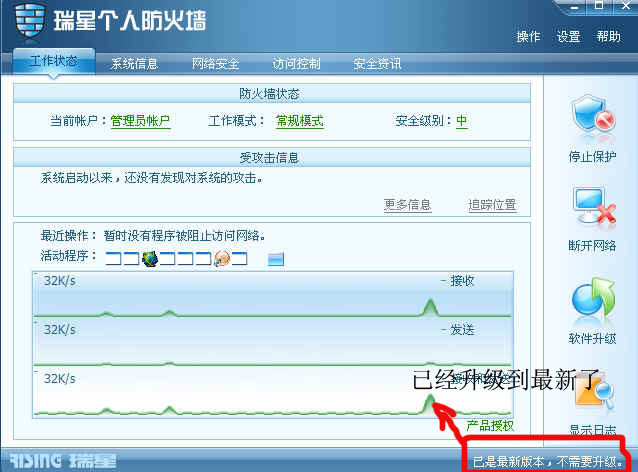Click the 接收 traffic graph
The width and height of the screenshot is (638, 472).
tap(273, 294)
